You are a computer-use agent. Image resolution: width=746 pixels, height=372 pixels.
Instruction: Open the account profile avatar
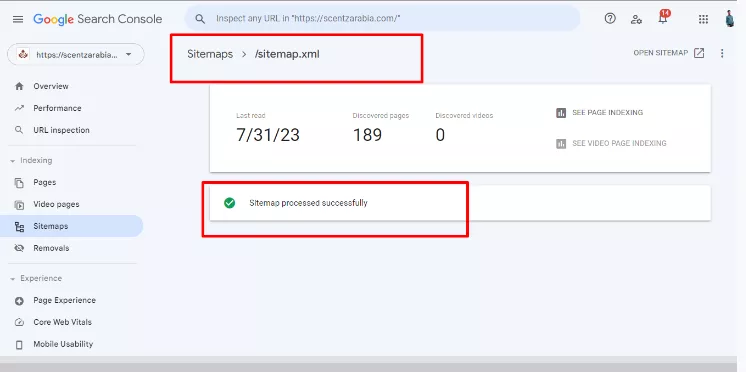click(x=730, y=19)
